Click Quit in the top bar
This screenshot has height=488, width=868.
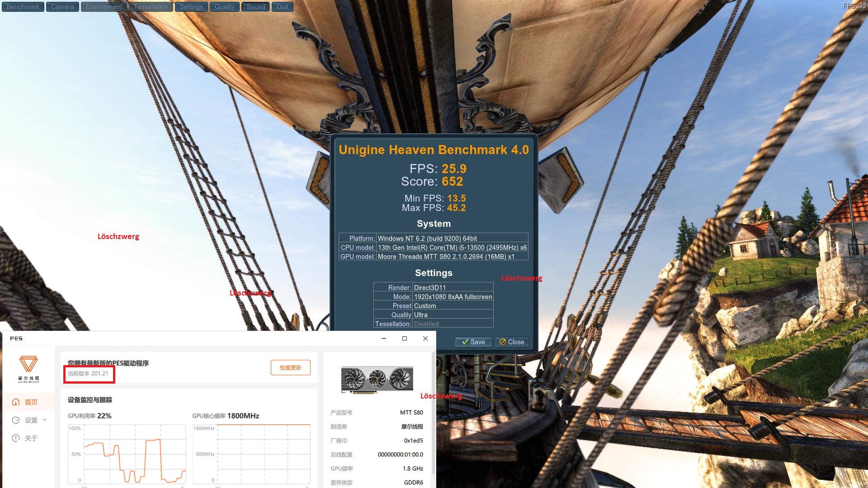(282, 7)
